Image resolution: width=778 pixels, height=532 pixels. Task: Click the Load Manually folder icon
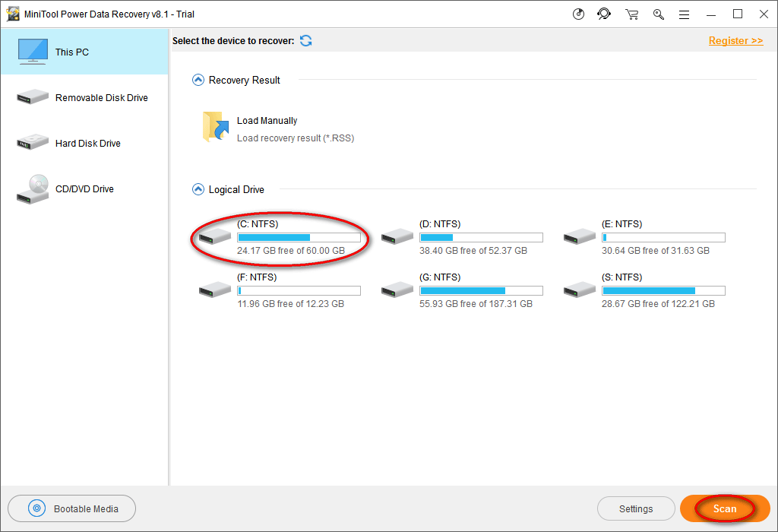[x=216, y=128]
